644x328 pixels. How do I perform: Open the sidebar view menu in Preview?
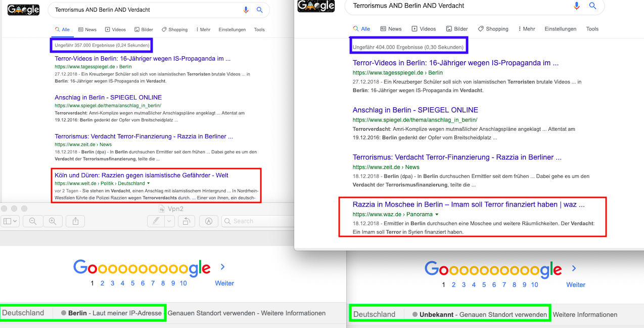click(11, 221)
